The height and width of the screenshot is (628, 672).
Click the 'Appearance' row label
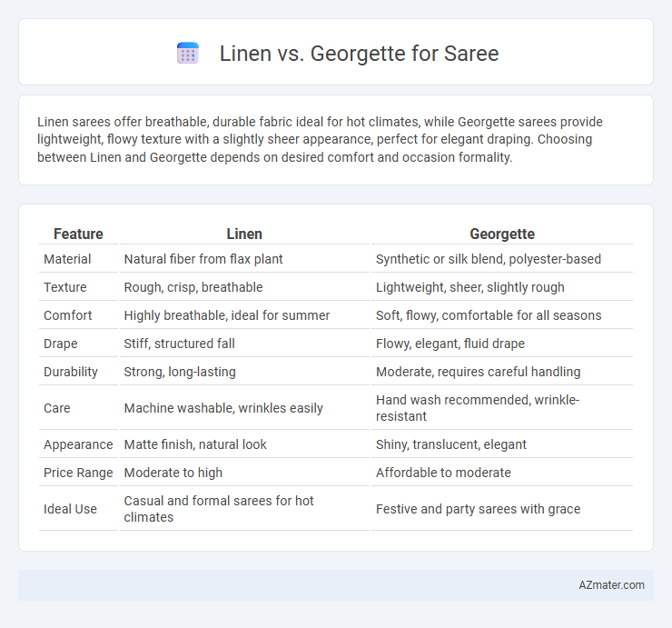pos(78,444)
